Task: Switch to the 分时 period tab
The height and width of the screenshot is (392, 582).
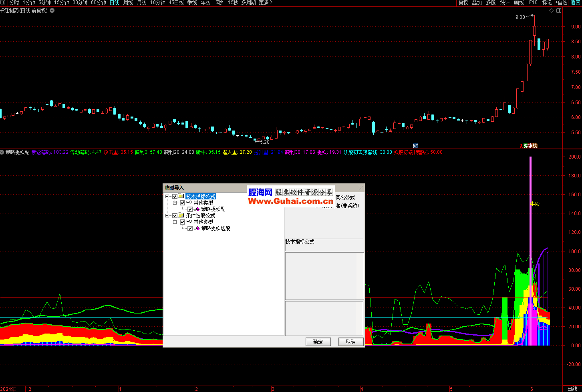Action: coord(14,2)
